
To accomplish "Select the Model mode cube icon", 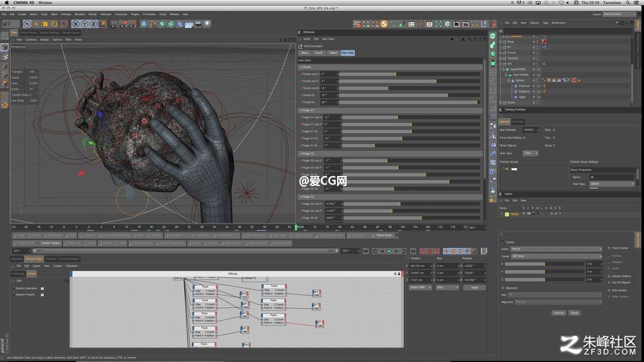I will coord(4,48).
